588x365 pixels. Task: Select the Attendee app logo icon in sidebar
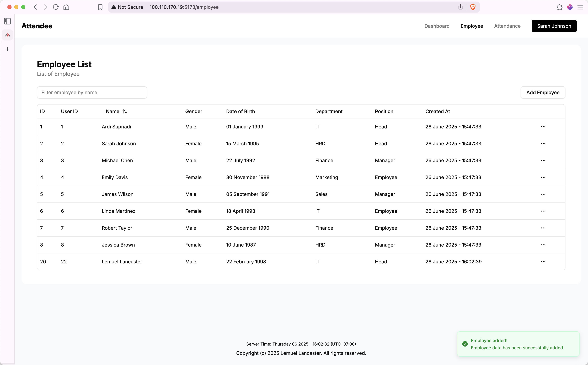point(7,35)
